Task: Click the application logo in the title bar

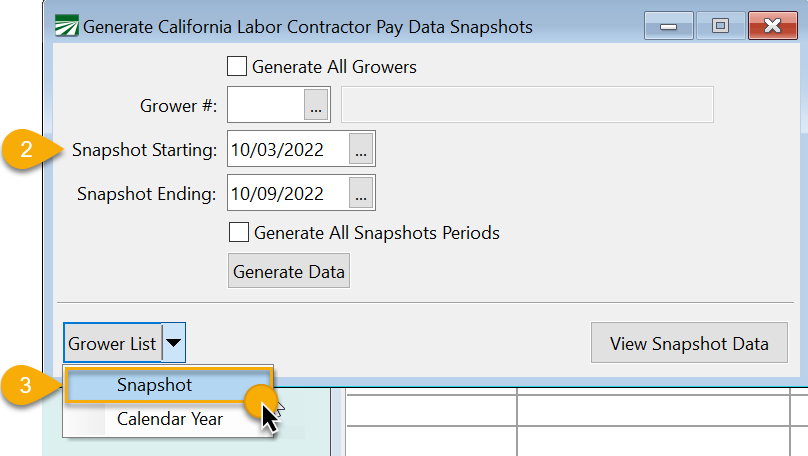Action: coord(66,26)
